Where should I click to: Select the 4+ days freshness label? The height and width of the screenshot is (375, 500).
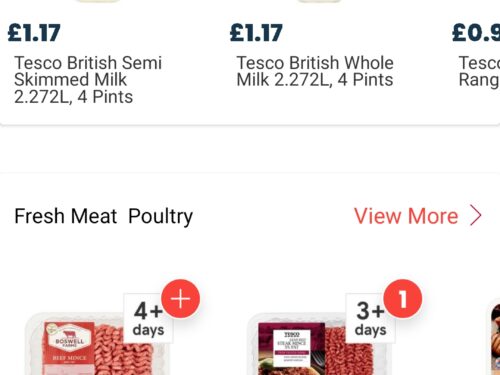coord(148,318)
